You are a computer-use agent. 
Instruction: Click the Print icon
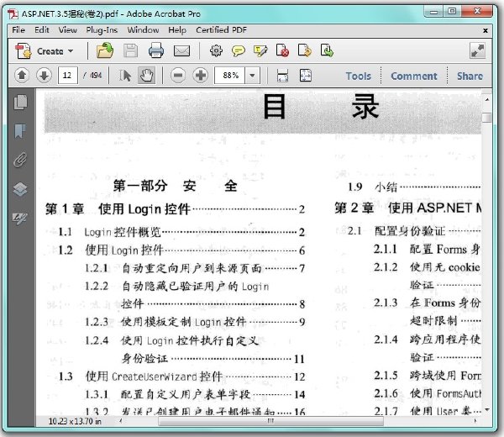coord(156,50)
